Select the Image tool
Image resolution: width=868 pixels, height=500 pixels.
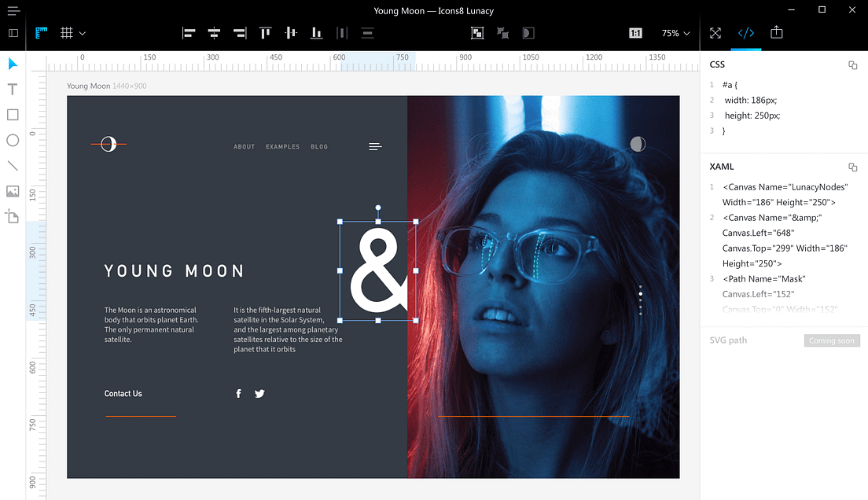13,191
